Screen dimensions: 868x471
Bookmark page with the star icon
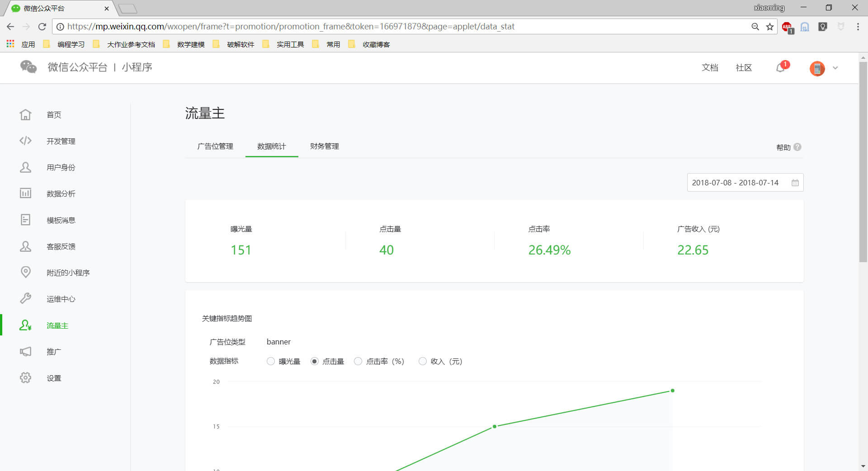(770, 27)
